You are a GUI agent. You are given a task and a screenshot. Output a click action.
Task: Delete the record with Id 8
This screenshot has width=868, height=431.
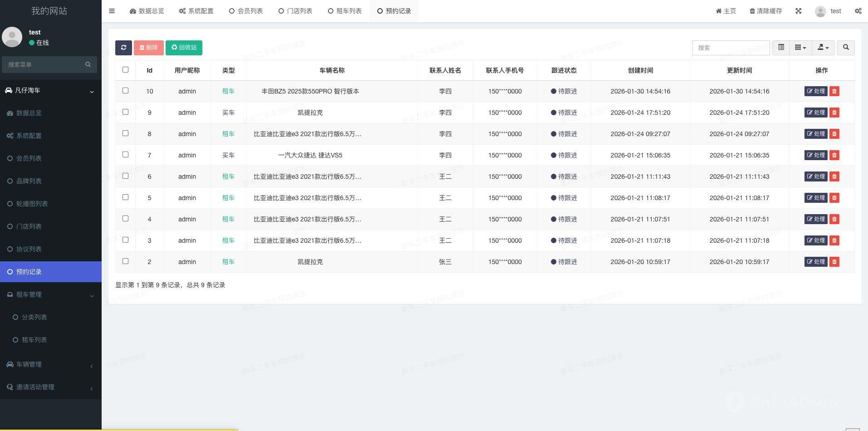pyautogui.click(x=834, y=134)
